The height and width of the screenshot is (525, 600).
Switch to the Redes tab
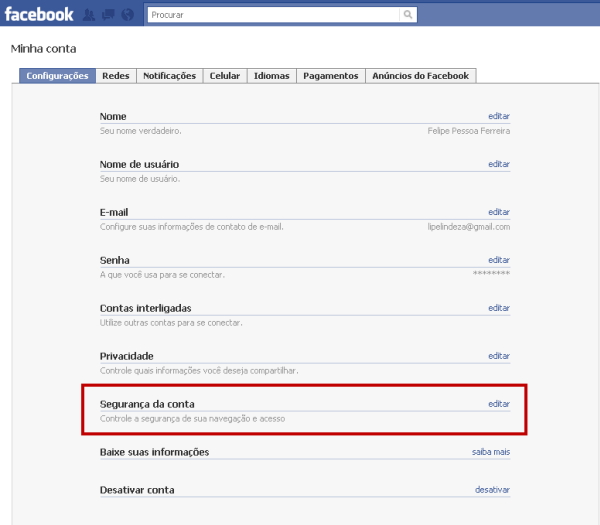(116, 76)
